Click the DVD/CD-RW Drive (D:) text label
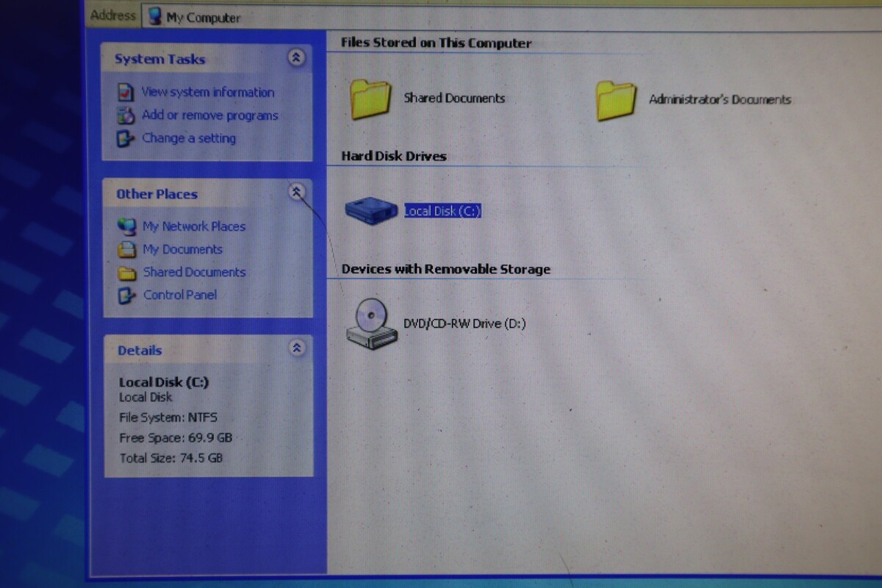 pos(465,324)
